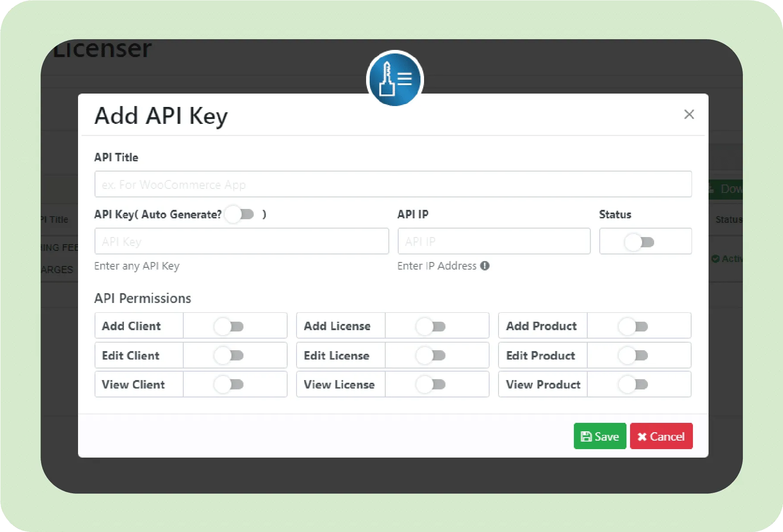Toggle the Edit Product permission
Viewport: 783px width, 532px height.
click(633, 356)
